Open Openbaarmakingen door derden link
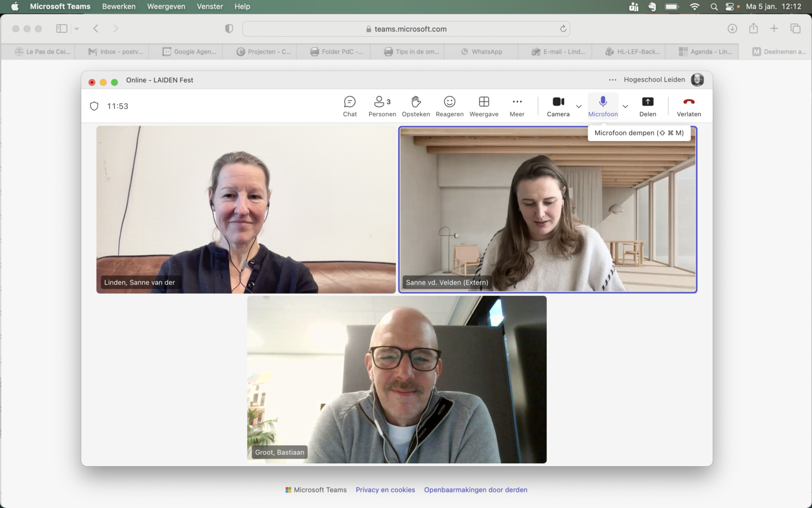This screenshot has height=508, width=812. pyautogui.click(x=476, y=490)
